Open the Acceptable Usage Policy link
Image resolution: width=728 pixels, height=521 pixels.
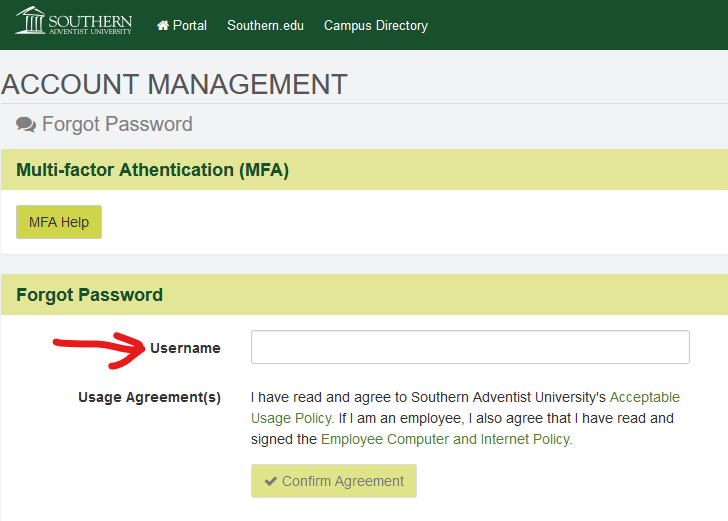[644, 397]
